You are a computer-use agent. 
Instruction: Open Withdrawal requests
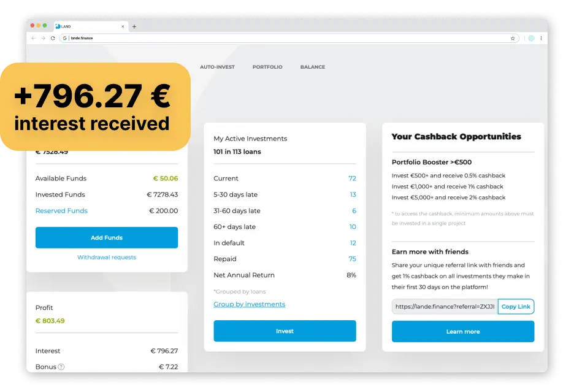click(x=107, y=257)
